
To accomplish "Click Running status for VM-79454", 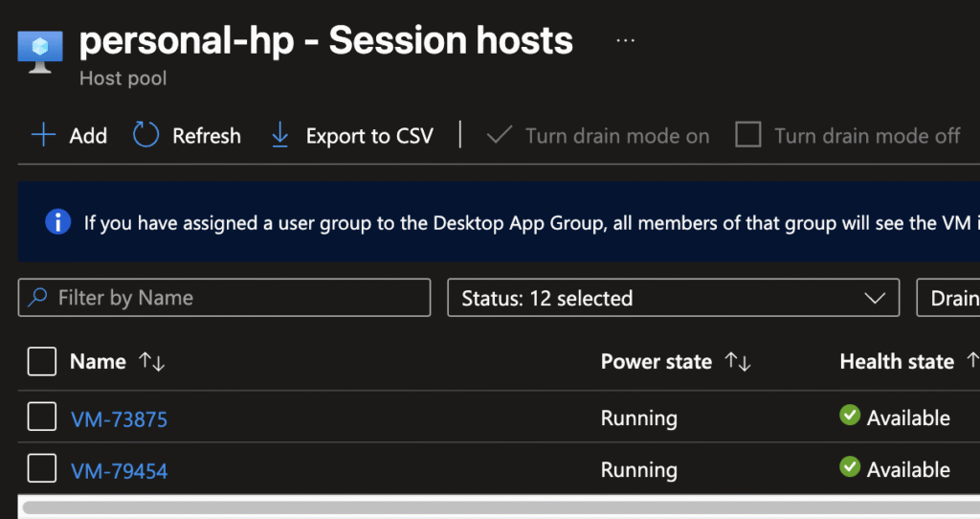I will pyautogui.click(x=638, y=469).
